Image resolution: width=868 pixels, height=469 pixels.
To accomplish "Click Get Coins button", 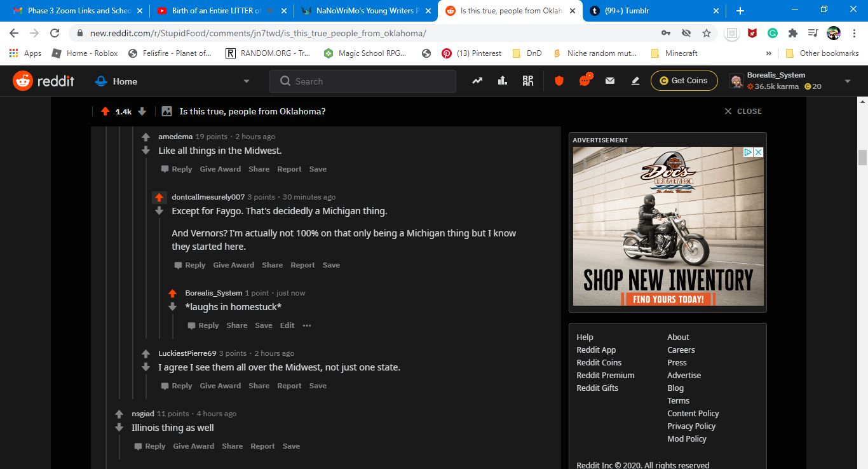I will tap(684, 81).
